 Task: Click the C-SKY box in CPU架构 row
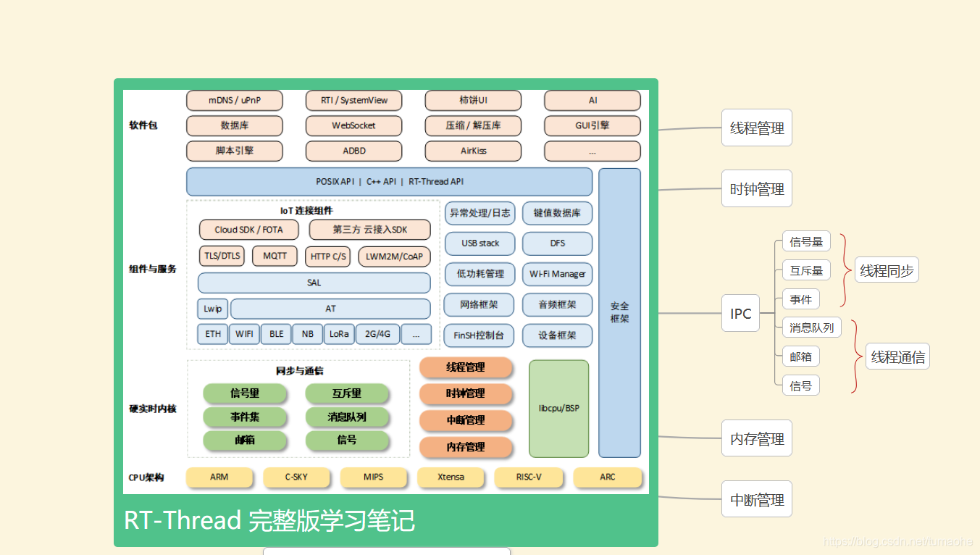tap(296, 477)
